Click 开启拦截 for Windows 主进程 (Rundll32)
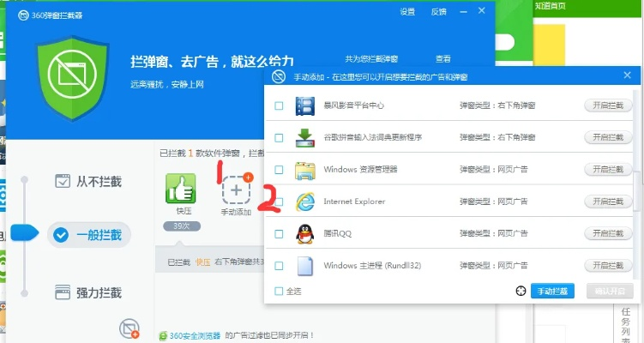 pyautogui.click(x=608, y=266)
